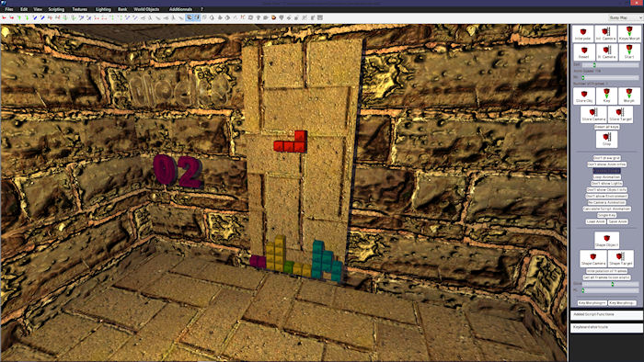Click the Init Camera icon button

[605, 33]
